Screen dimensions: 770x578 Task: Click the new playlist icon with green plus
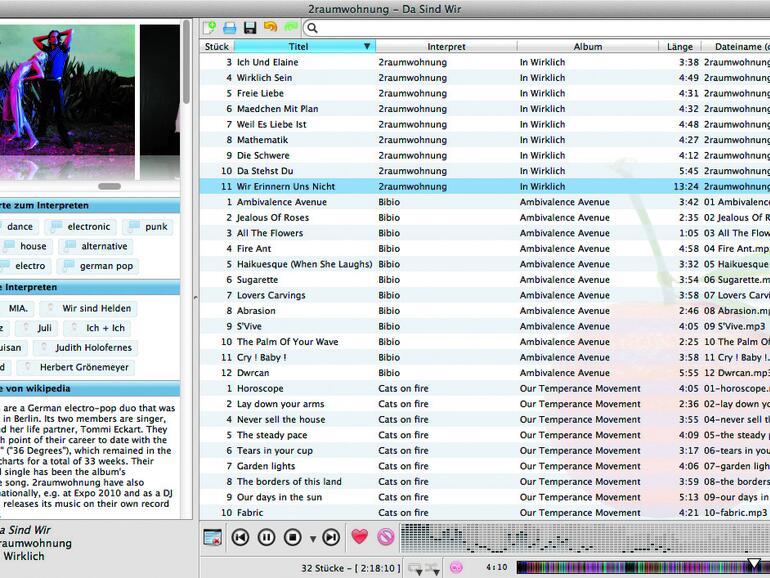tap(210, 27)
